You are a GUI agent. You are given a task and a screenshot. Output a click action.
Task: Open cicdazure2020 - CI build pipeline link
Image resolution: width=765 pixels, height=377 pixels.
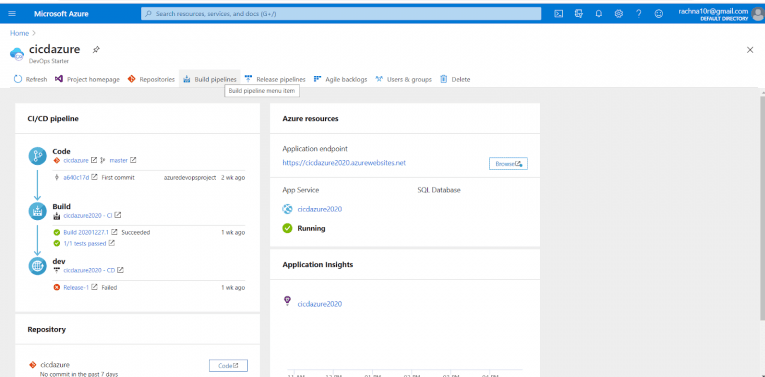[x=88, y=215]
